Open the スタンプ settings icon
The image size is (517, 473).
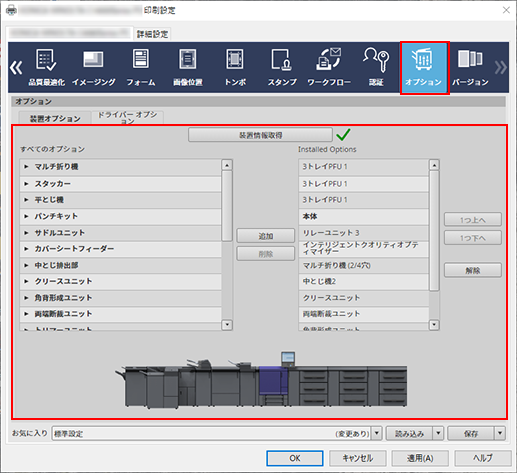tap(282, 67)
